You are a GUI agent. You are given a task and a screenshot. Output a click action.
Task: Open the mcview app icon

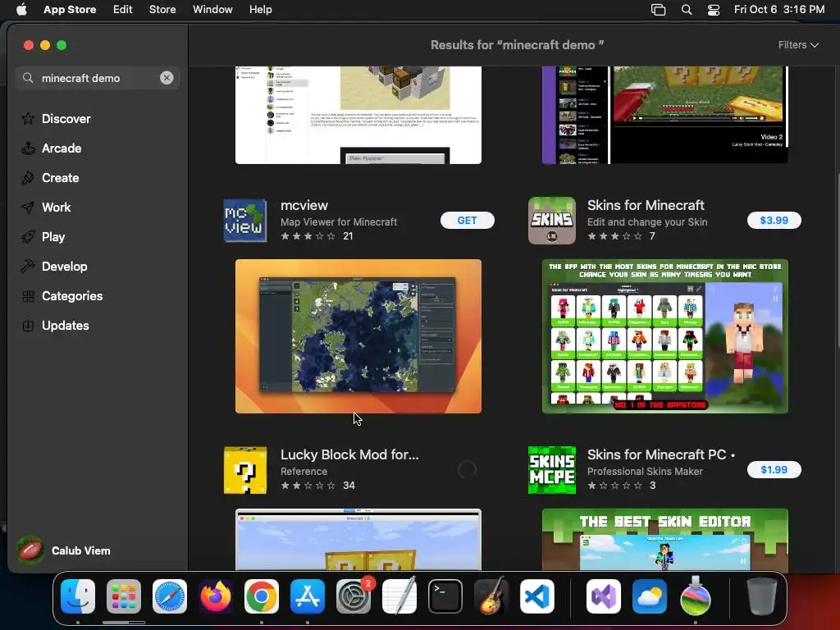click(x=244, y=220)
